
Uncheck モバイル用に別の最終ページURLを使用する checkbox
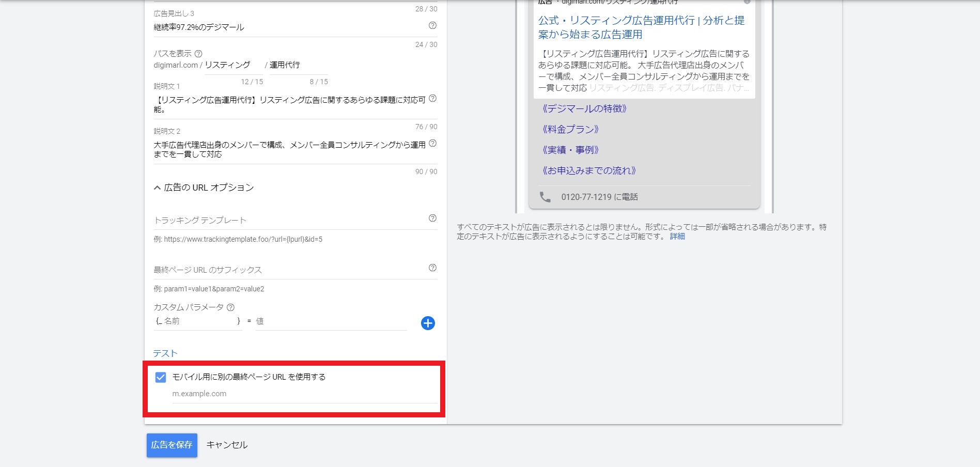161,377
